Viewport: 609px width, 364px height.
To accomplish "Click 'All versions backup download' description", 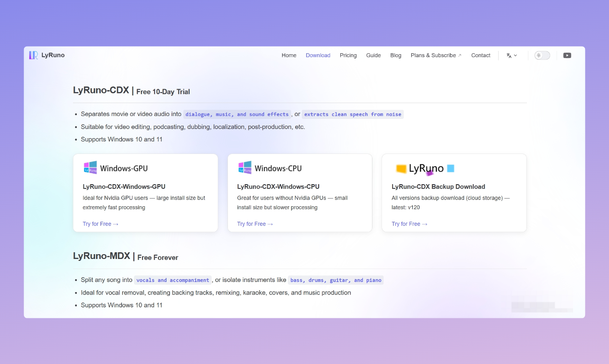I will (x=451, y=203).
